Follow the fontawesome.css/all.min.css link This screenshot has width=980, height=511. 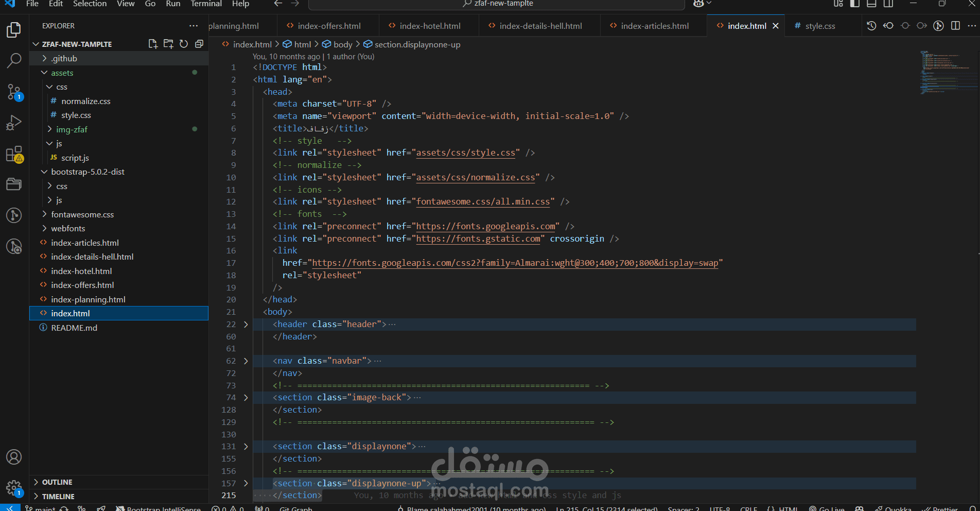pos(483,201)
